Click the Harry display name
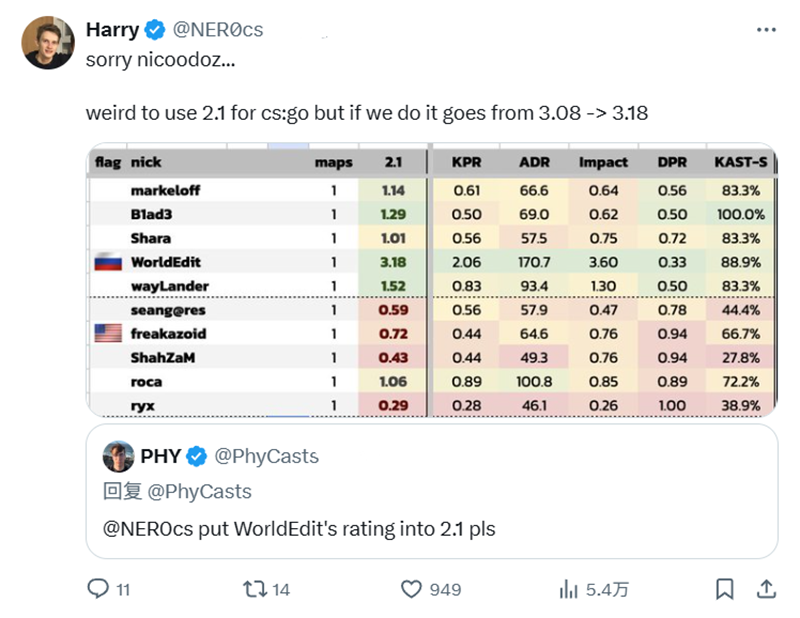The width and height of the screenshot is (800, 618). [x=113, y=30]
